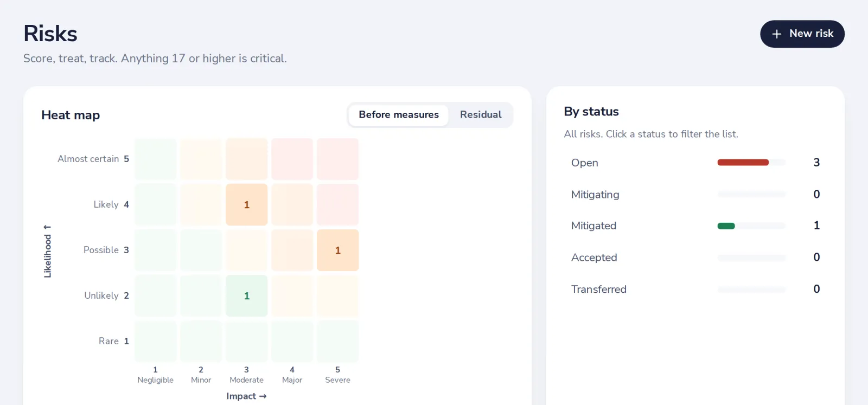The image size is (868, 405).
Task: Click the Mitigated count value 1
Action: tap(816, 226)
